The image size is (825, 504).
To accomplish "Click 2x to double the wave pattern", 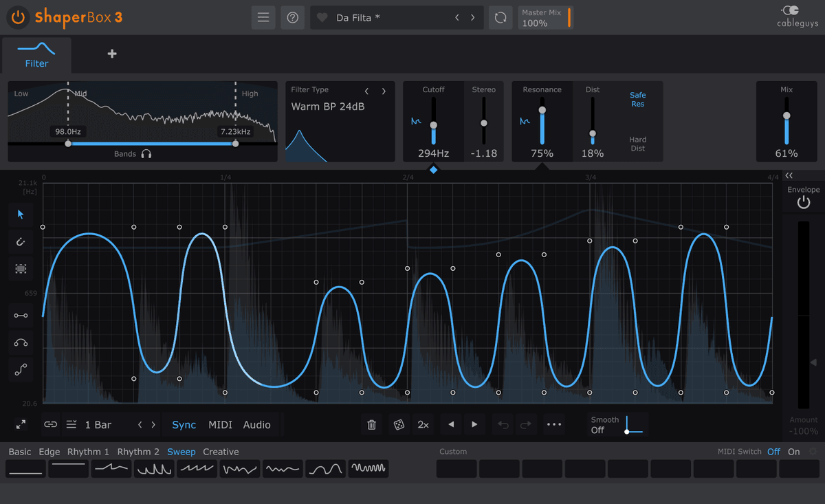I will (423, 425).
